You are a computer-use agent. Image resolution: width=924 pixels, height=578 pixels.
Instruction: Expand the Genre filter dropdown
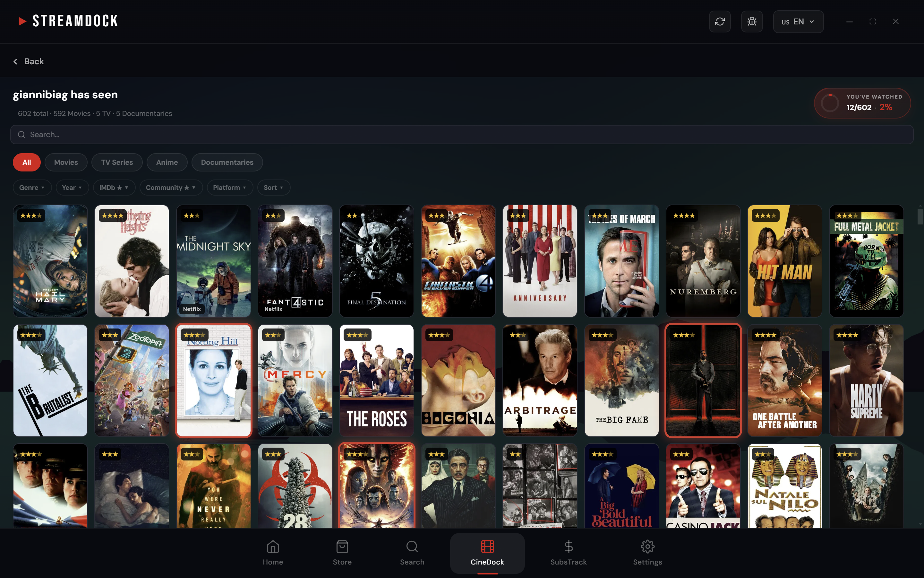point(32,188)
